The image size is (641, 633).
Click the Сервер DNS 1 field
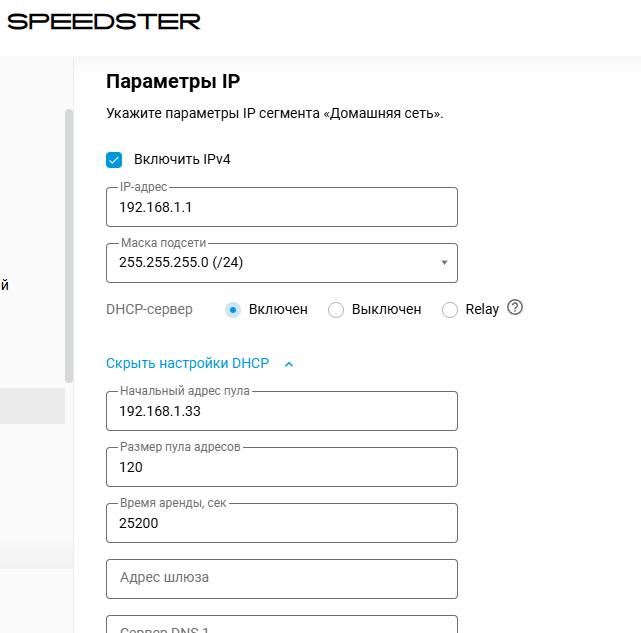pos(282,624)
